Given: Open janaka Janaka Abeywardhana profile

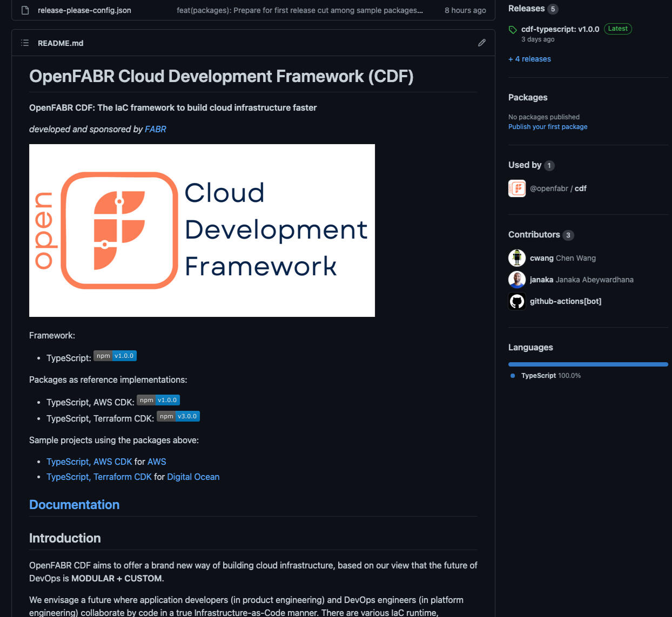Looking at the screenshot, I should click(x=582, y=280).
